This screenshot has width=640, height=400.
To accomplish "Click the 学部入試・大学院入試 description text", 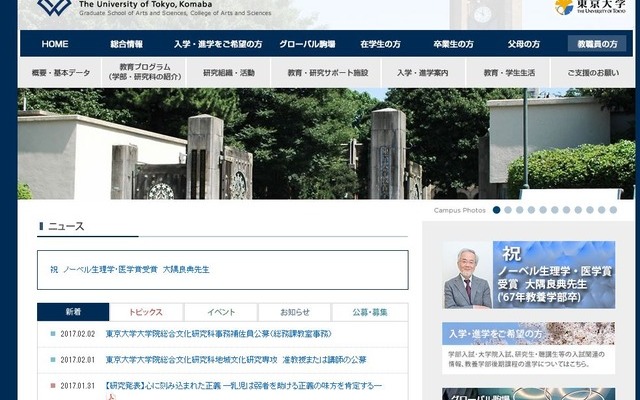I will tap(527, 359).
